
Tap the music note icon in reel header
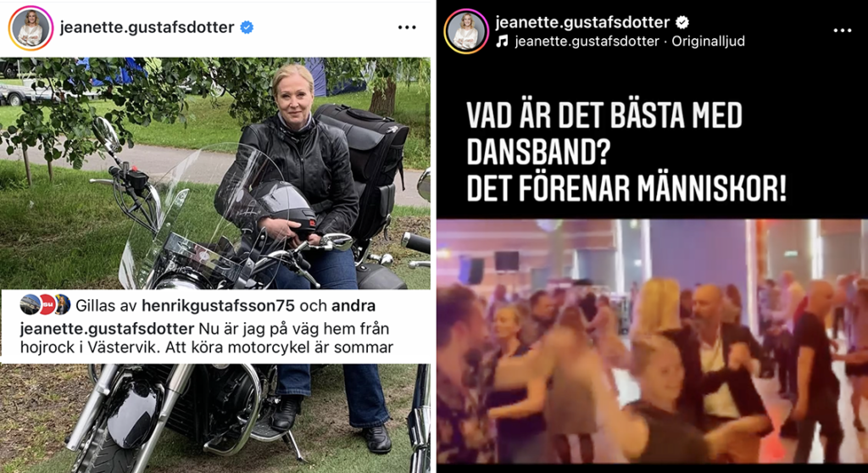tap(502, 41)
